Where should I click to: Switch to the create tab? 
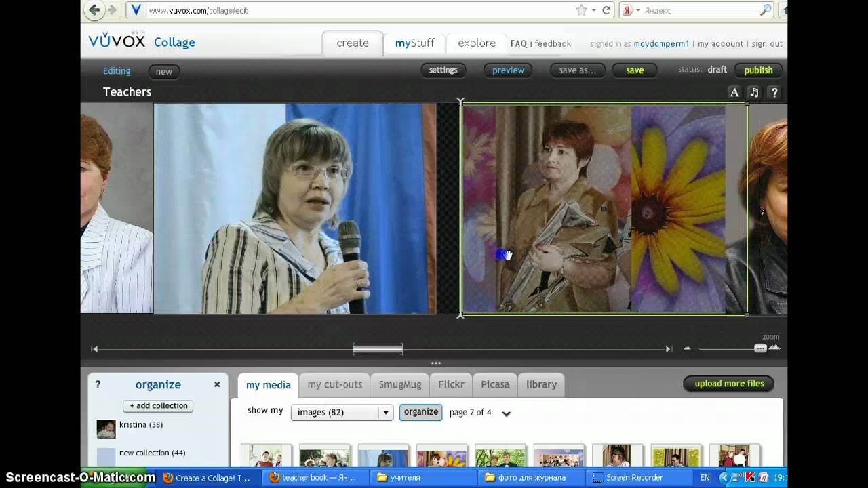pos(353,43)
